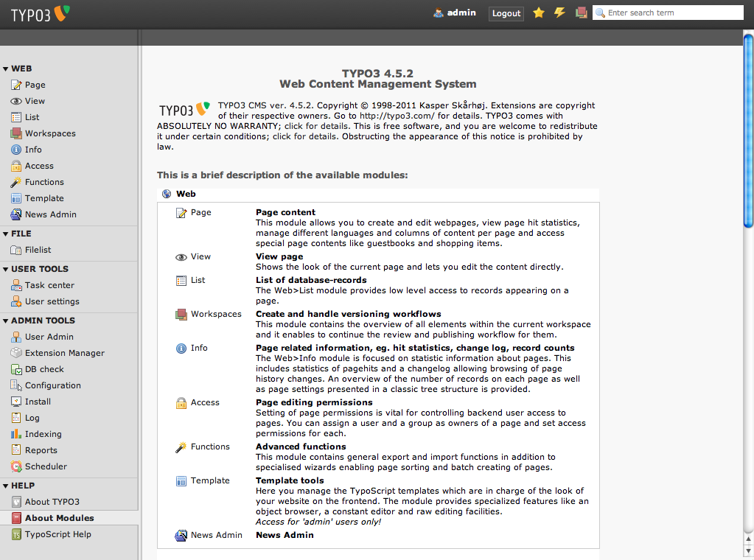The height and width of the screenshot is (560, 754).
Task: Open the Reports menu label
Action: click(41, 450)
